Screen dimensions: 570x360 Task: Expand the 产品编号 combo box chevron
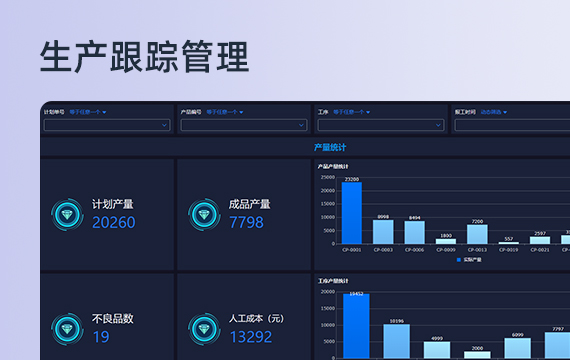(301, 125)
